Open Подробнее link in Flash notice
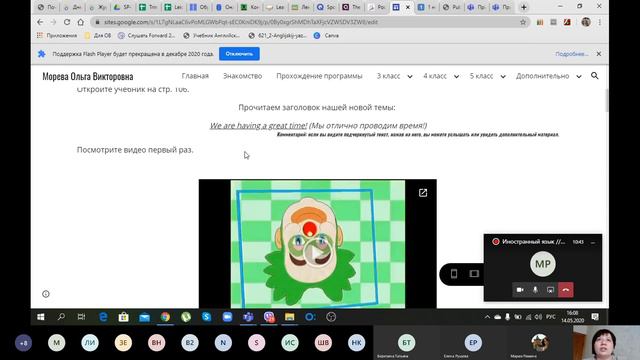 coord(571,54)
